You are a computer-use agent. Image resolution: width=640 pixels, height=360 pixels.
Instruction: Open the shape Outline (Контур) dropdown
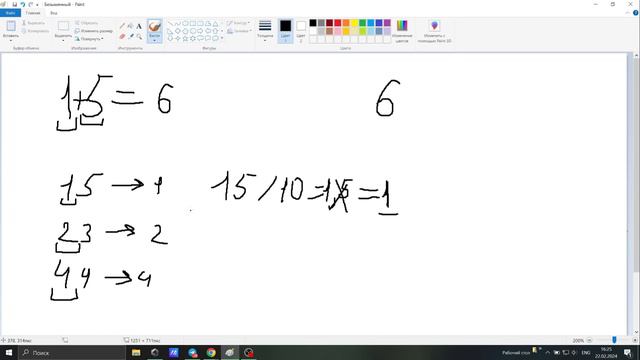point(238,23)
